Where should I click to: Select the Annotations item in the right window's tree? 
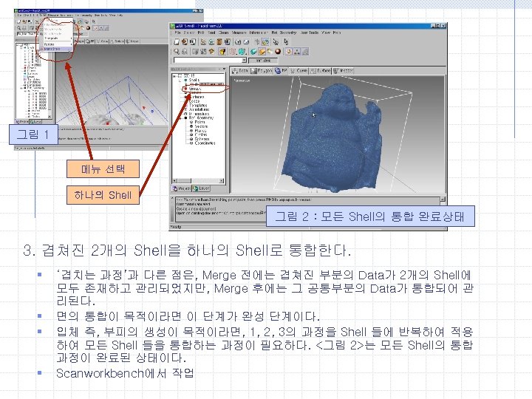(x=199, y=109)
